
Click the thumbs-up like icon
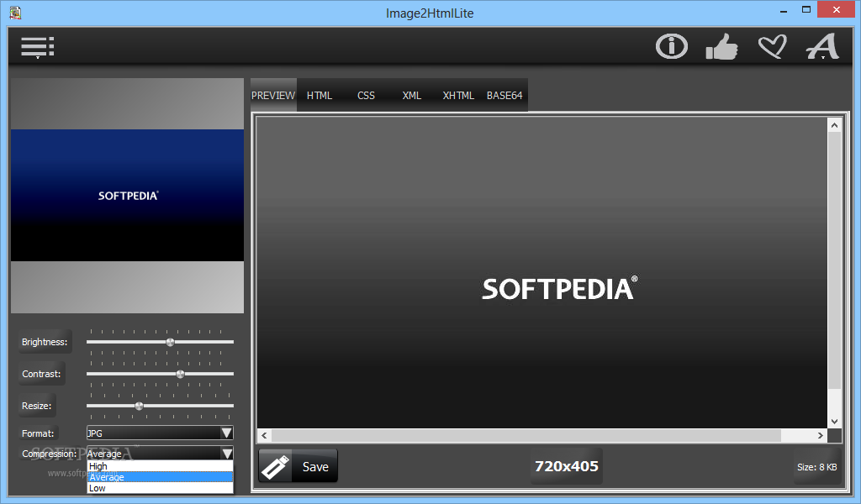[721, 46]
